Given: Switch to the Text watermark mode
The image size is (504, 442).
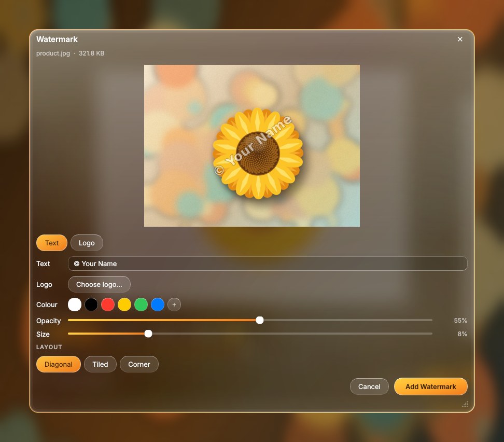Looking at the screenshot, I should coord(52,243).
